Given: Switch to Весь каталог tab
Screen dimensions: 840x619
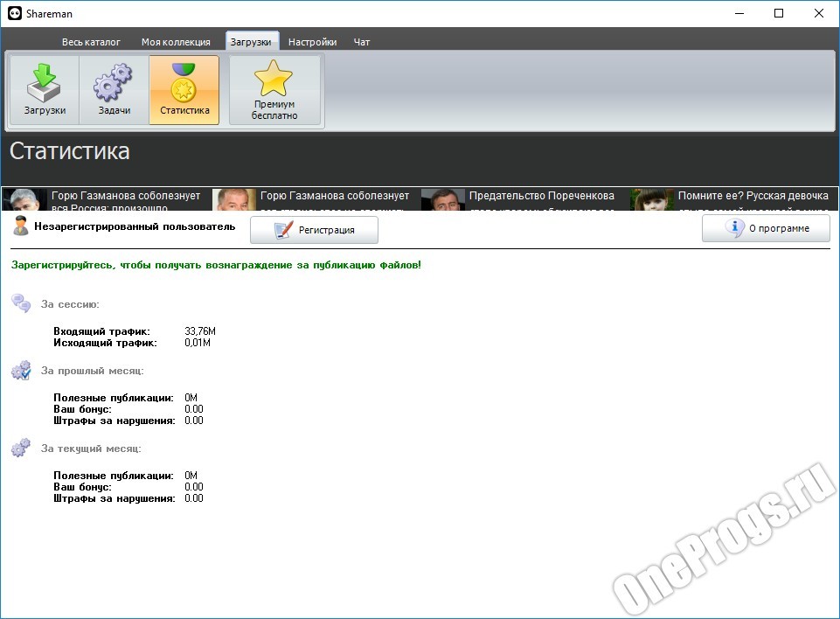Looking at the screenshot, I should (x=91, y=42).
